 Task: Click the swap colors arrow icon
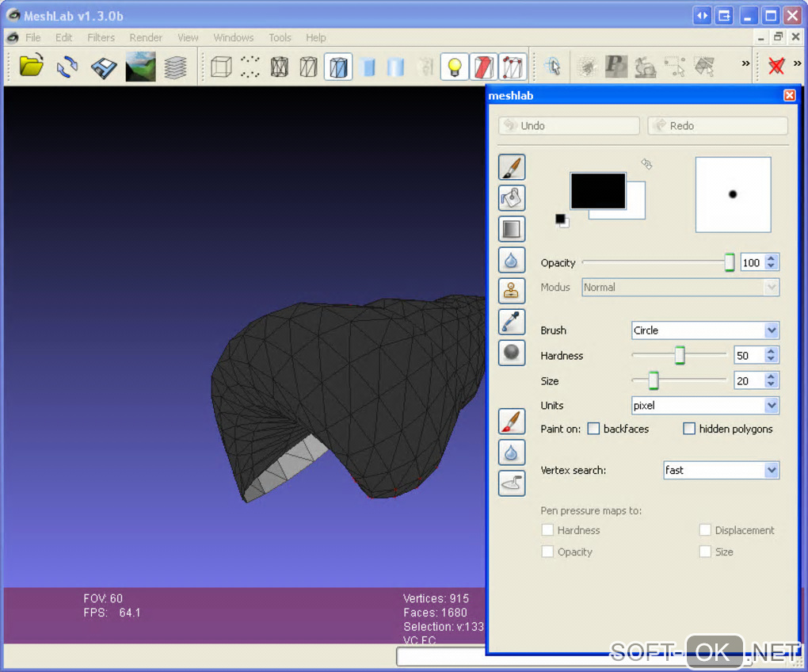click(646, 164)
